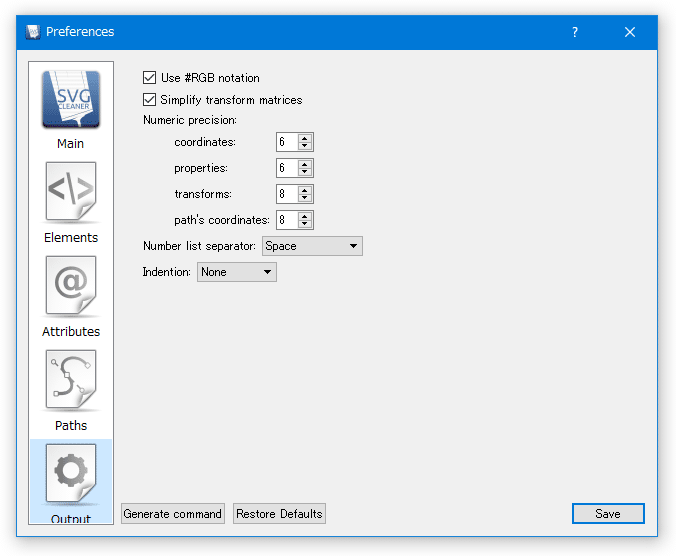Increase properties precision value
This screenshot has height=556, width=676.
305,164
